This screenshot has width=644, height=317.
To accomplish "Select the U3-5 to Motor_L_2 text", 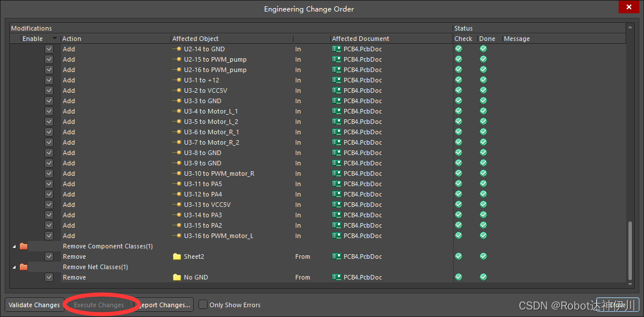I will pos(210,122).
